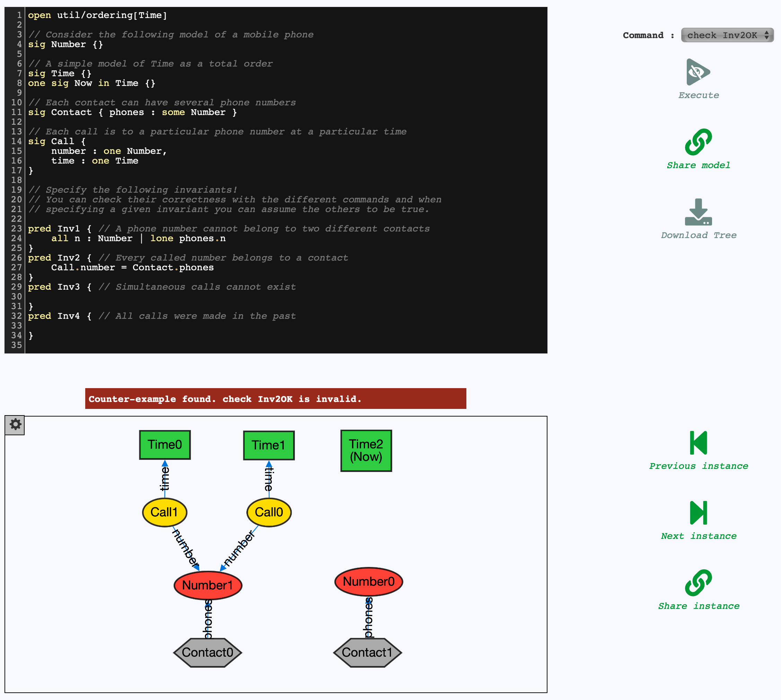Advance with the Next instance icon

point(698,513)
